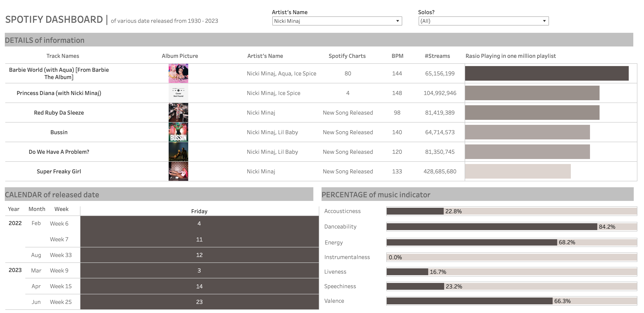Click the Accousticness 22.8% bar
Viewport: 644px width, 313px height.
[x=415, y=211]
